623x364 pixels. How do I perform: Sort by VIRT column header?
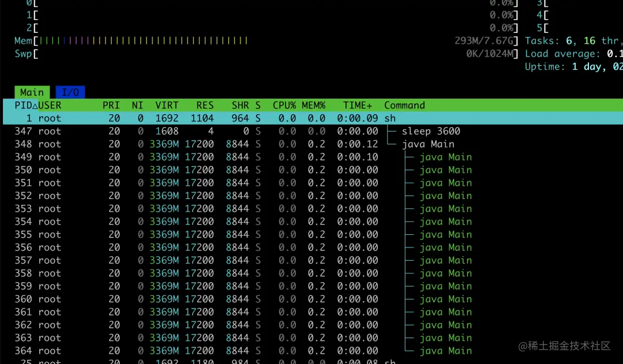[x=167, y=106]
